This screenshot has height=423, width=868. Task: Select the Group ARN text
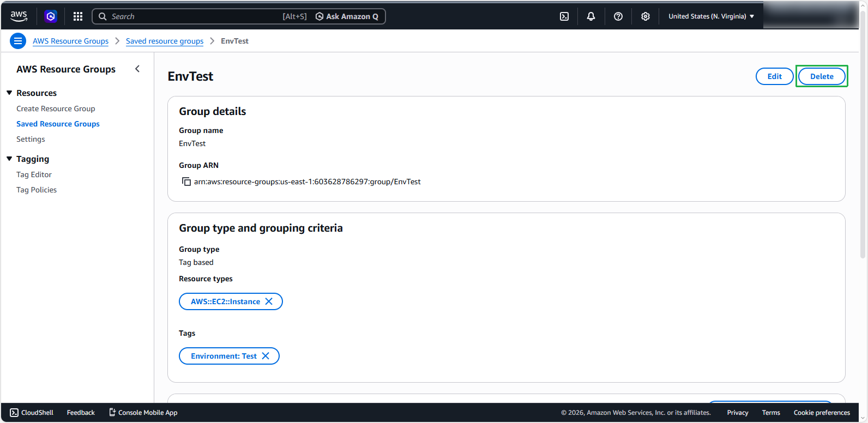[308, 182]
